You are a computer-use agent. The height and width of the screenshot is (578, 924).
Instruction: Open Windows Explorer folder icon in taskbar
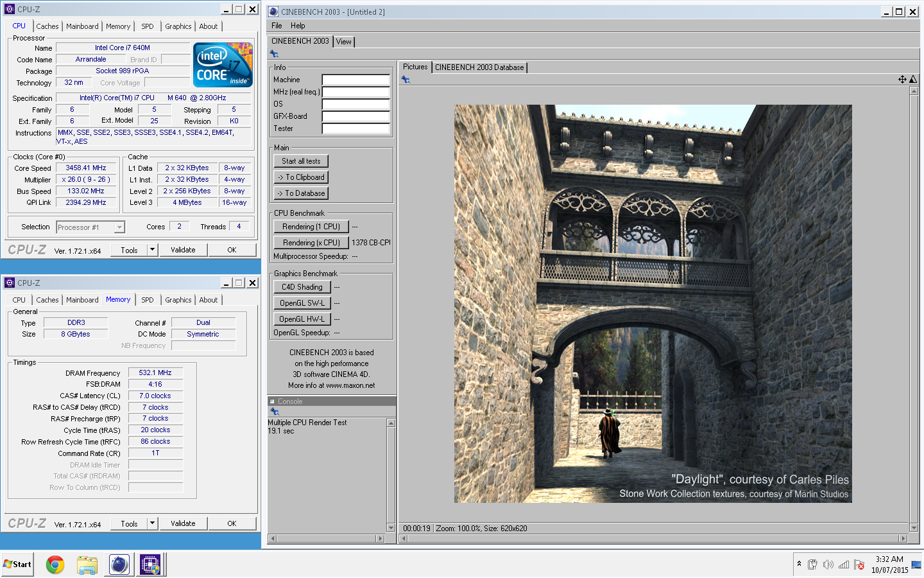point(87,565)
